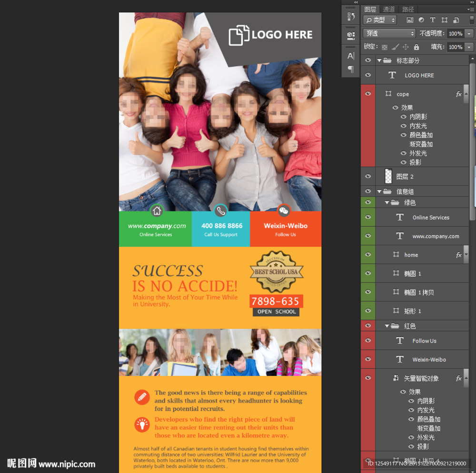Viewport: 476px width, 473px height.
Task: Switch to the 通道 tab
Action: tap(388, 10)
